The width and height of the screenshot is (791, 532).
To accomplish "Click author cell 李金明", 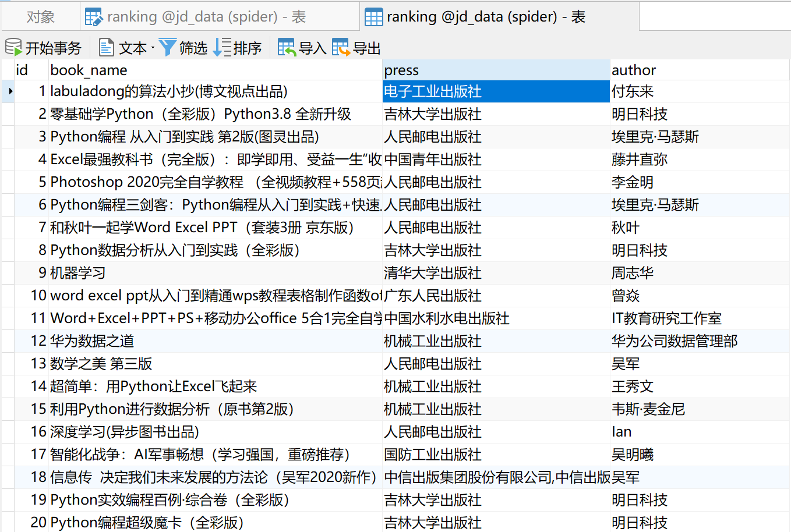I will coord(700,182).
